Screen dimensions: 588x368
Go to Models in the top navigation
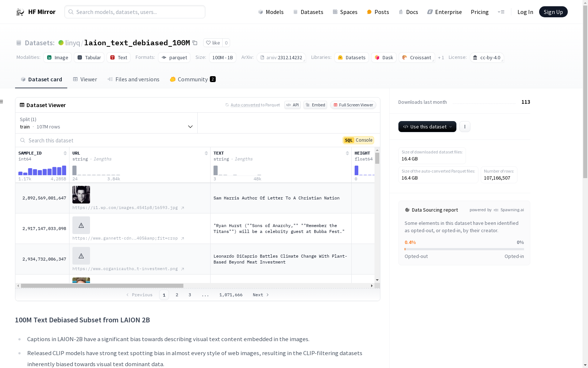coord(271,12)
